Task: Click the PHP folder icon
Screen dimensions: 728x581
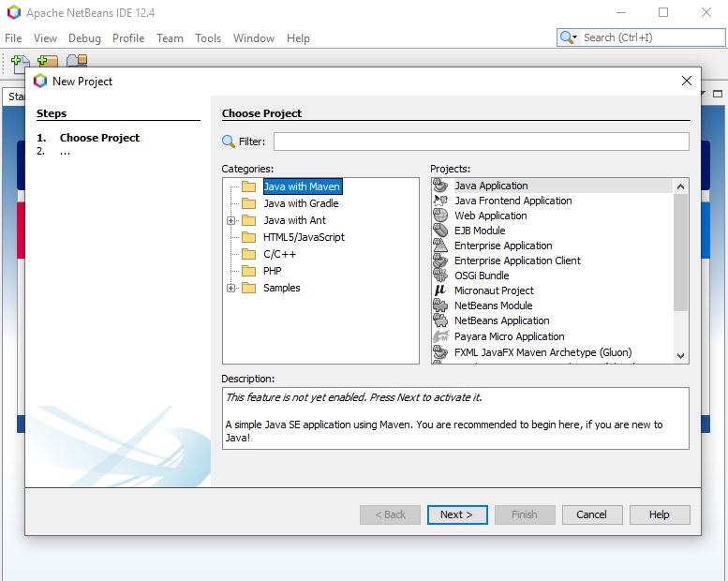Action: click(249, 271)
